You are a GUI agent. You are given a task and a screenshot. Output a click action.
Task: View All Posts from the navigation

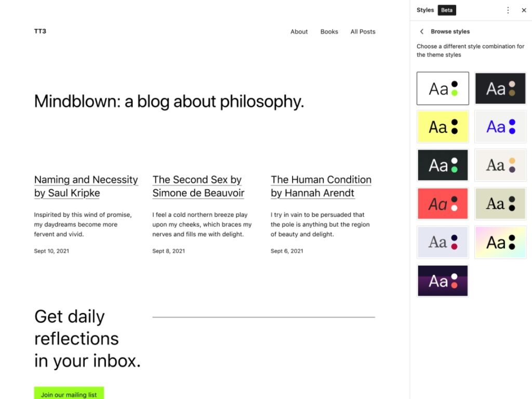coord(363,32)
